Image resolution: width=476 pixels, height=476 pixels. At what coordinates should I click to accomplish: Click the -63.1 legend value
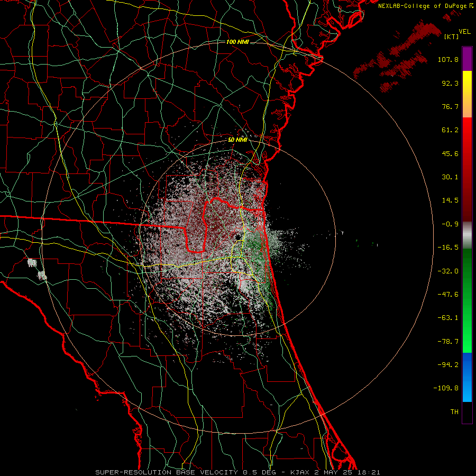[448, 318]
